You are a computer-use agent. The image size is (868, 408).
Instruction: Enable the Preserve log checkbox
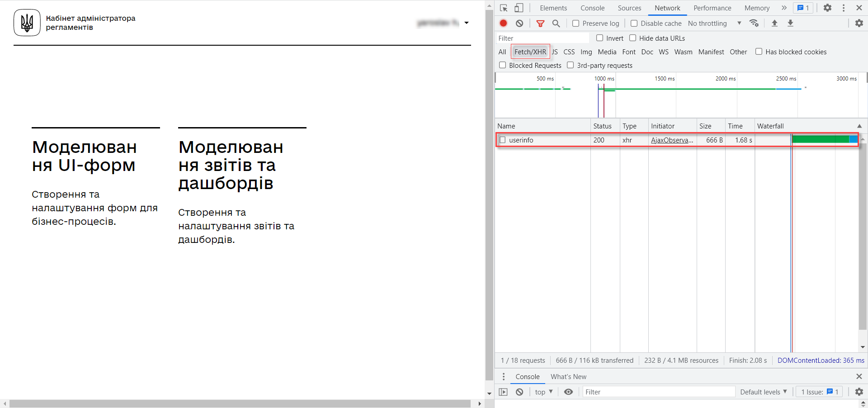pos(576,24)
